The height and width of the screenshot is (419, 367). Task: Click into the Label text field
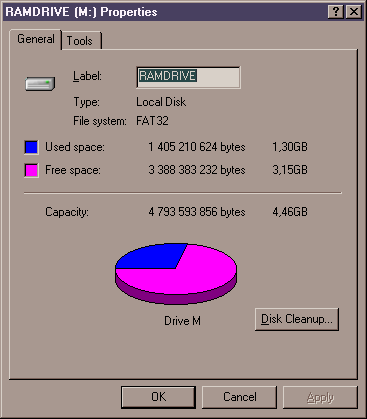pyautogui.click(x=188, y=77)
